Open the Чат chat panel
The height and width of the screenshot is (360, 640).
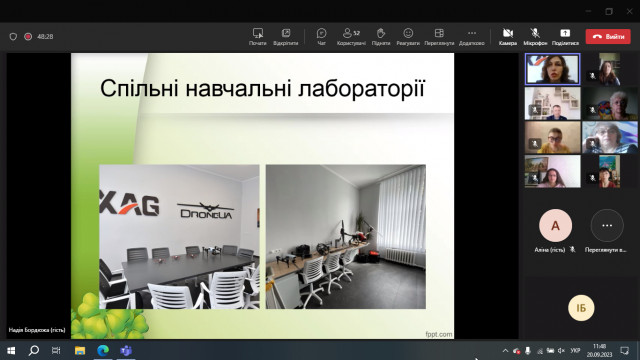pyautogui.click(x=322, y=36)
